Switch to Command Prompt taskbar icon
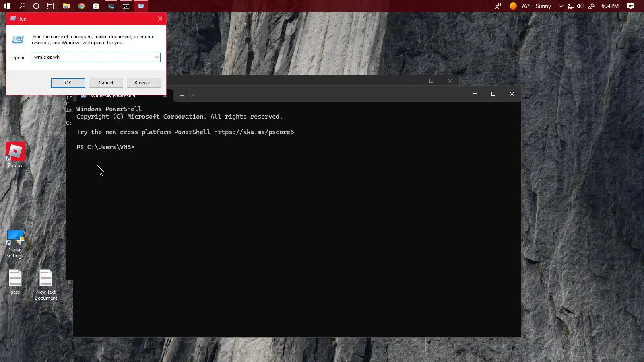This screenshot has height=362, width=644. [126, 6]
